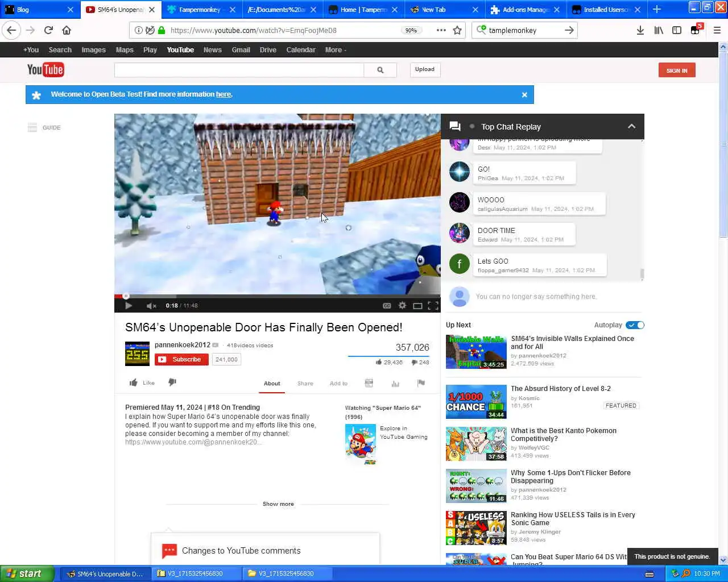728x582 pixels.
Task: Toggle browser sidebar icon
Action: tap(677, 30)
